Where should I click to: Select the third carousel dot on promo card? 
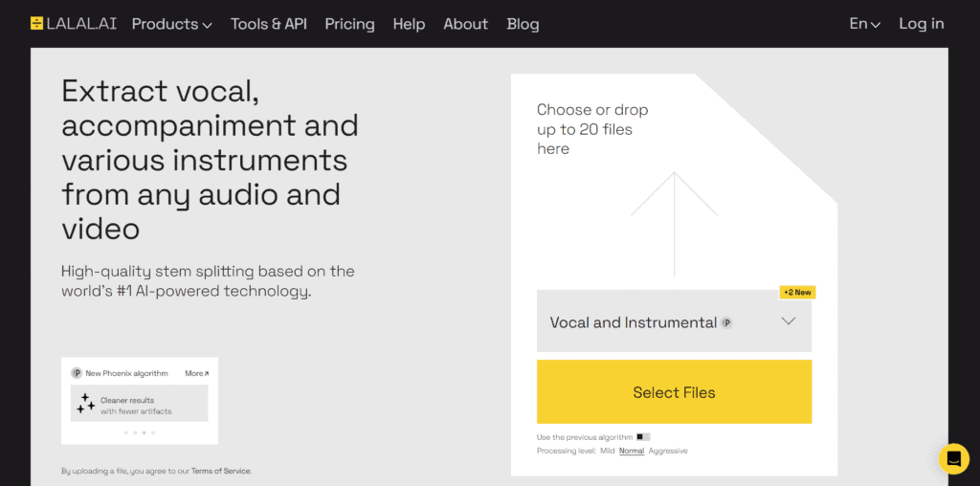144,432
